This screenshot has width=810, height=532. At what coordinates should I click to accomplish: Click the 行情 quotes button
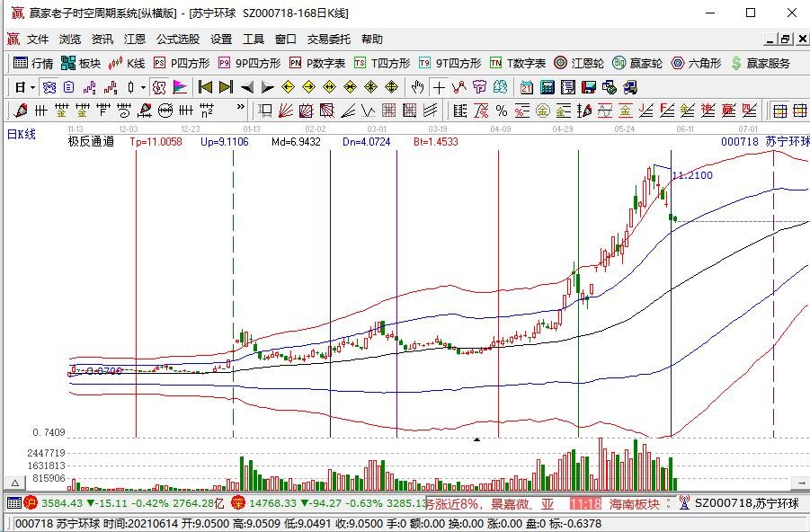pyautogui.click(x=33, y=63)
